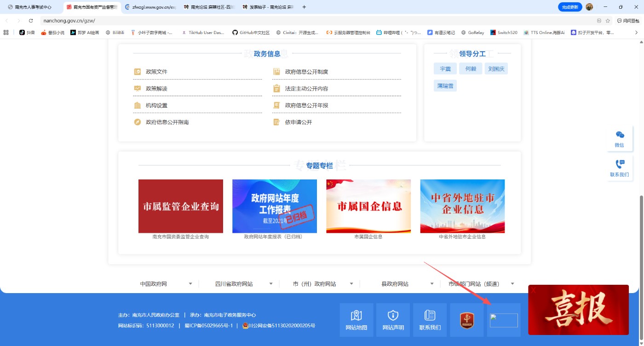Image resolution: width=644 pixels, height=346 pixels.
Task: Click the broken image placeholder in footer
Action: pyautogui.click(x=504, y=320)
